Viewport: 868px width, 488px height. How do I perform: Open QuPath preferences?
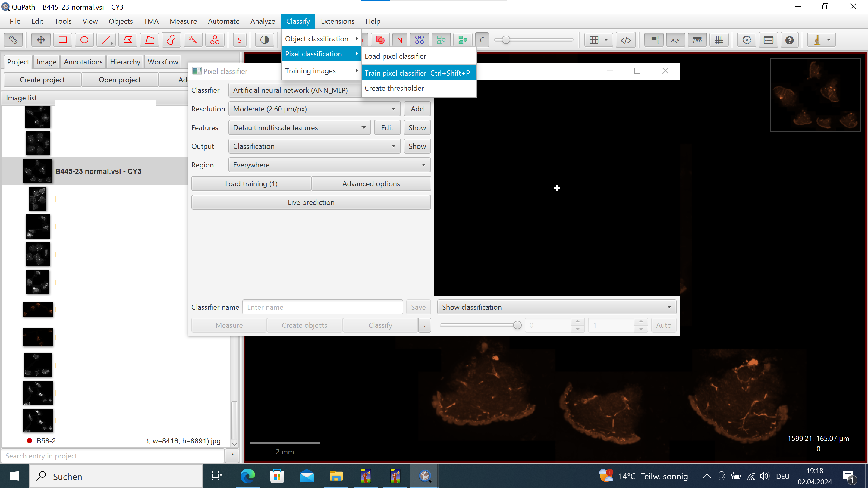point(747,39)
